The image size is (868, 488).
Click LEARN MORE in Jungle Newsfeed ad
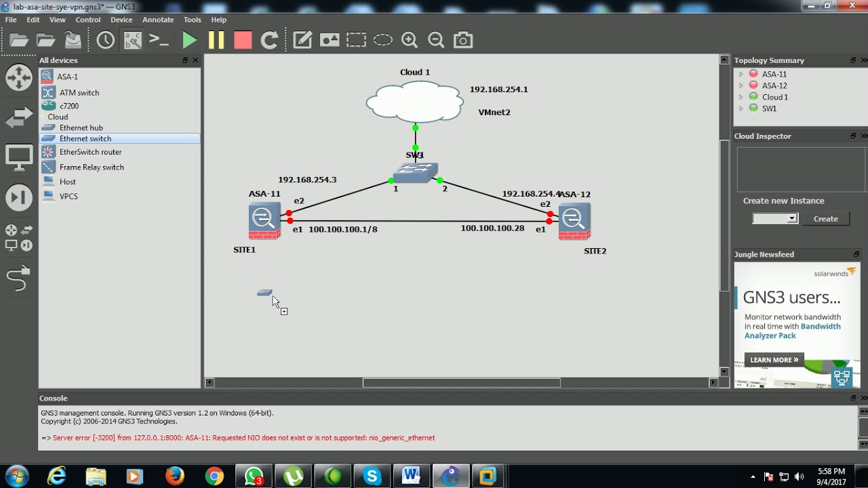[774, 360]
